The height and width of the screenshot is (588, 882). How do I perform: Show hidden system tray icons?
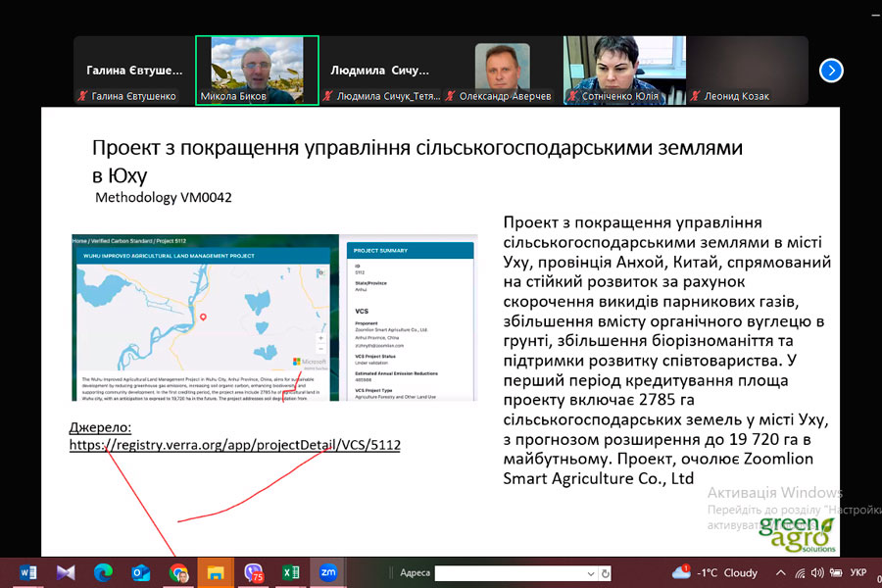coord(780,572)
